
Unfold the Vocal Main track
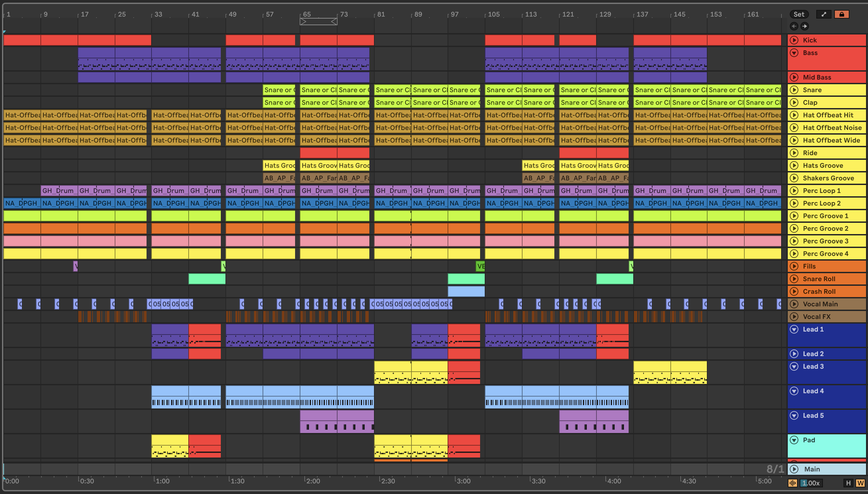tap(794, 304)
